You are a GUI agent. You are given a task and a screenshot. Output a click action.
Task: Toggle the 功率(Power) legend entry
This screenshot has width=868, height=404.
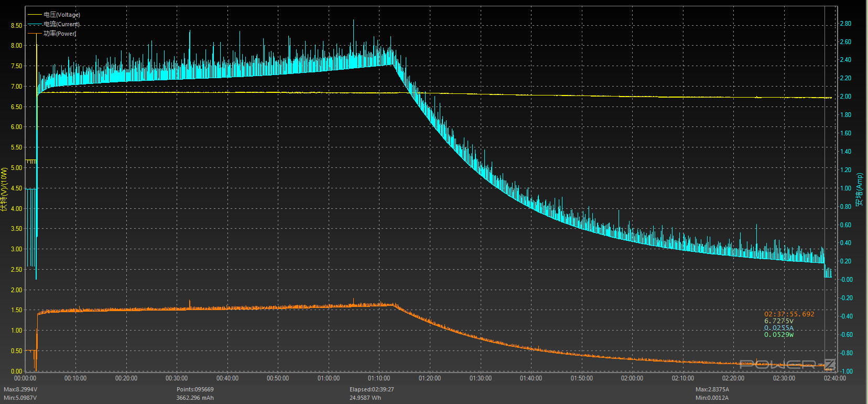59,34
